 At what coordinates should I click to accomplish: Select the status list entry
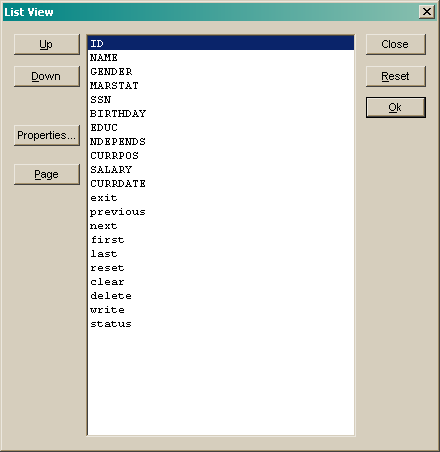point(221,323)
